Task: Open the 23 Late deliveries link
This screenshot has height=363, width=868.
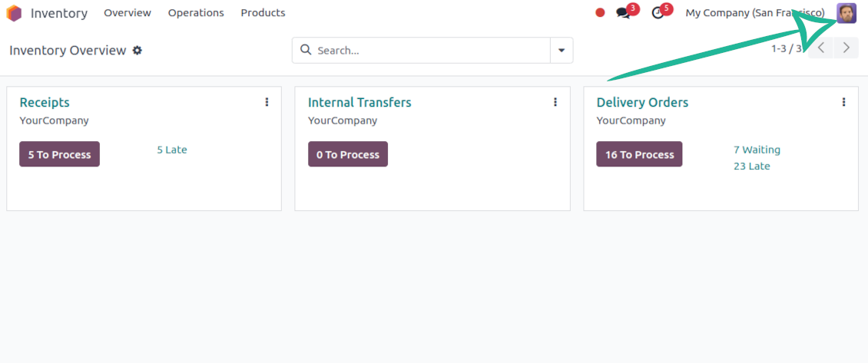Action: [x=751, y=167]
